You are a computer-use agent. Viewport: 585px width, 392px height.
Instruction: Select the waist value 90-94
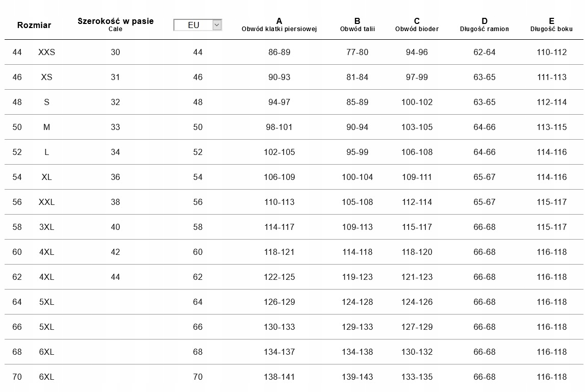[357, 127]
